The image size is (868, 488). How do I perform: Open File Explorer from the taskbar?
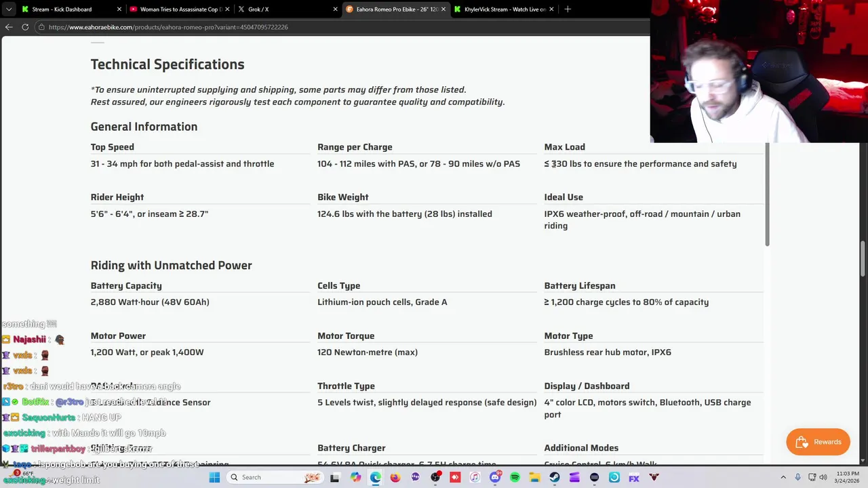(x=535, y=477)
